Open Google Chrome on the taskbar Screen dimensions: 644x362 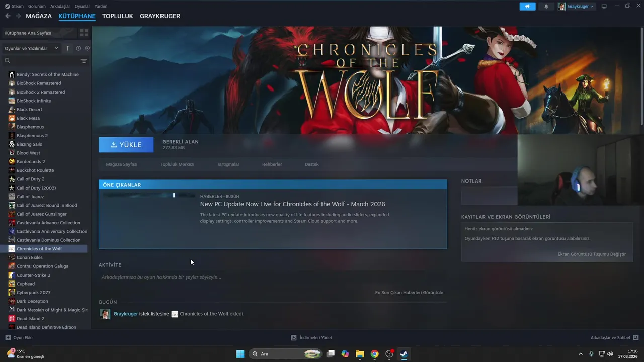point(374,354)
